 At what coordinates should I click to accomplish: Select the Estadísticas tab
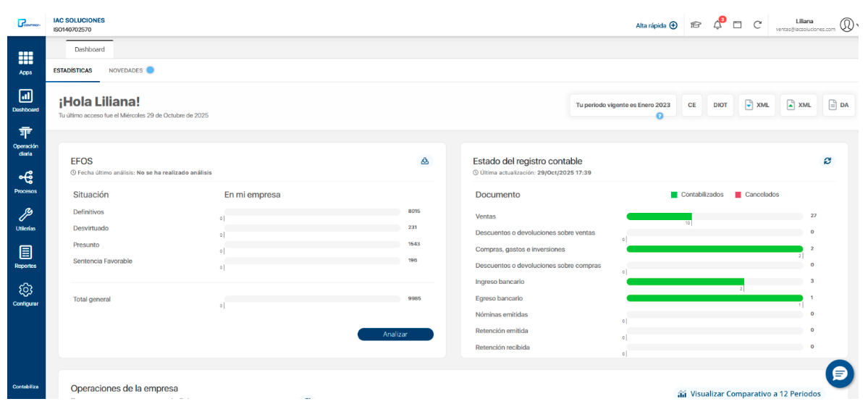coord(72,70)
